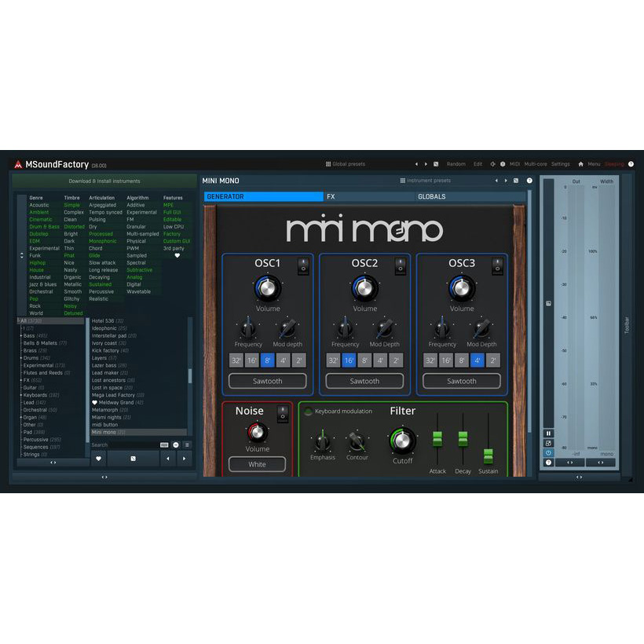Select Analog algorithm filter
The image size is (644, 644).
pos(134,277)
